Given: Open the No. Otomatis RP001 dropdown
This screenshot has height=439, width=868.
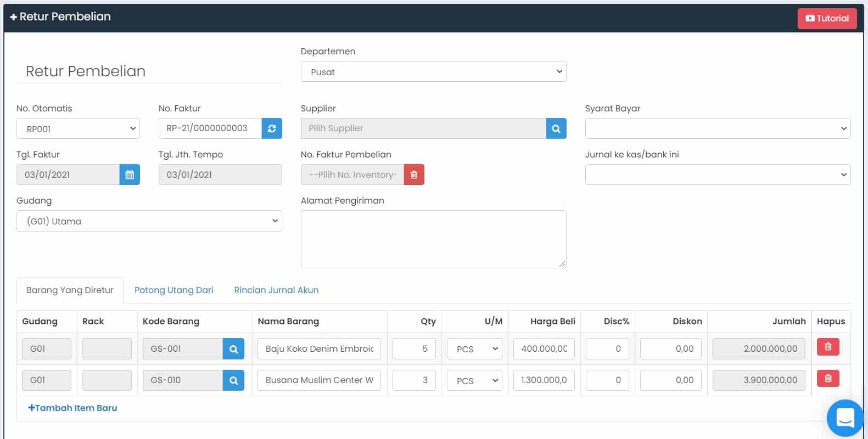Looking at the screenshot, I should (x=78, y=129).
